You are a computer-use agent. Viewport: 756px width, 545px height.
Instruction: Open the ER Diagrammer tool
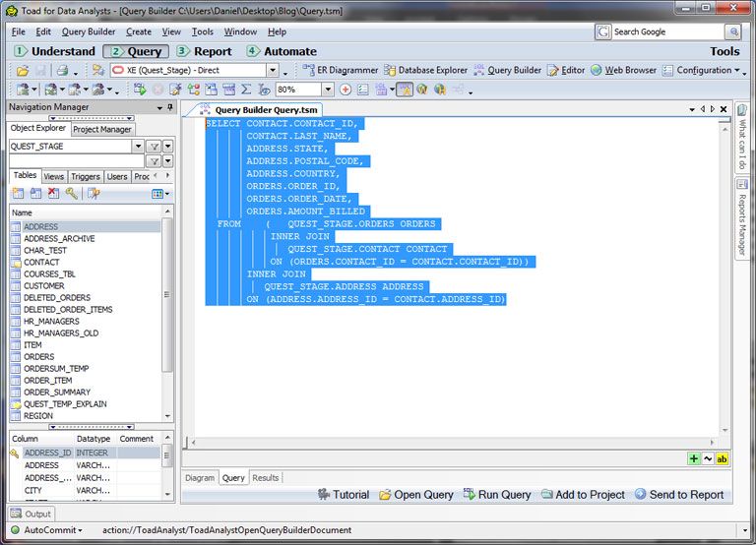click(340, 71)
